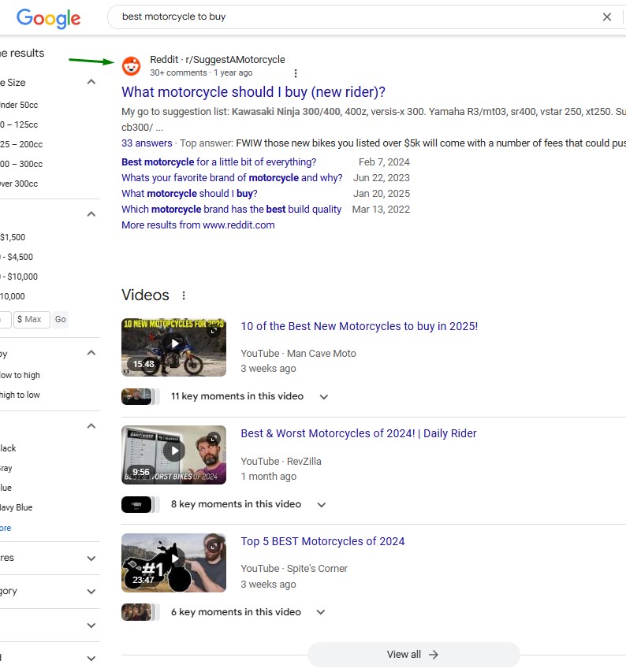
Task: Open the three-dot menu next to Videos heading
Action: tap(184, 295)
